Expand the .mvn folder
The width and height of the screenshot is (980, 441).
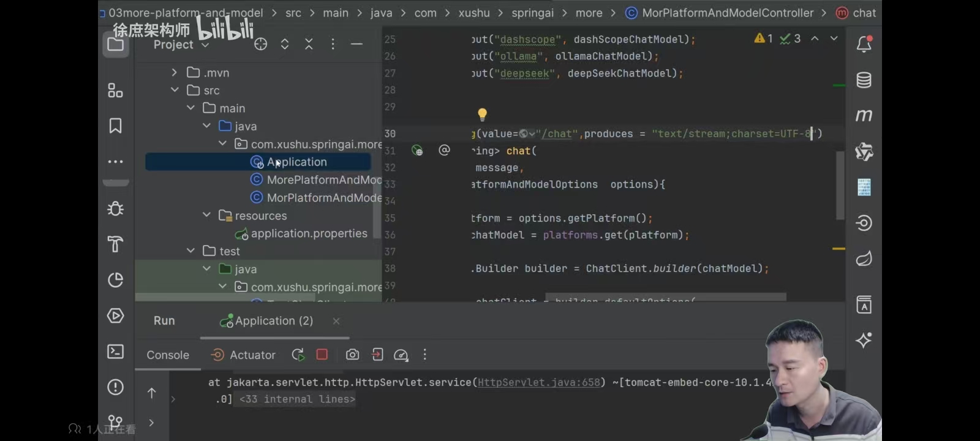pos(175,72)
